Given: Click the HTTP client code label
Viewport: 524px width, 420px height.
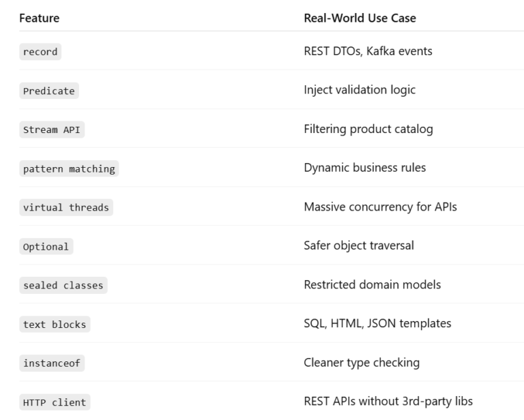Looking at the screenshot, I should pyautogui.click(x=55, y=402).
